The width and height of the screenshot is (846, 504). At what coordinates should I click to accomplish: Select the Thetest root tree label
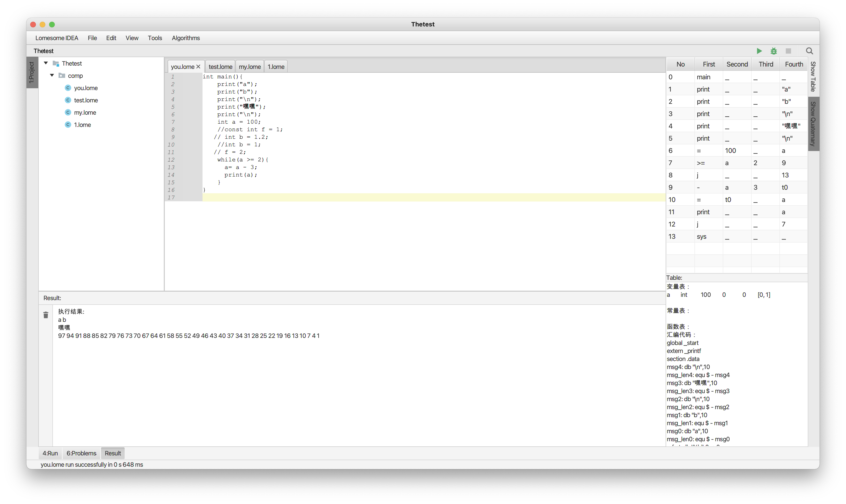[72, 63]
